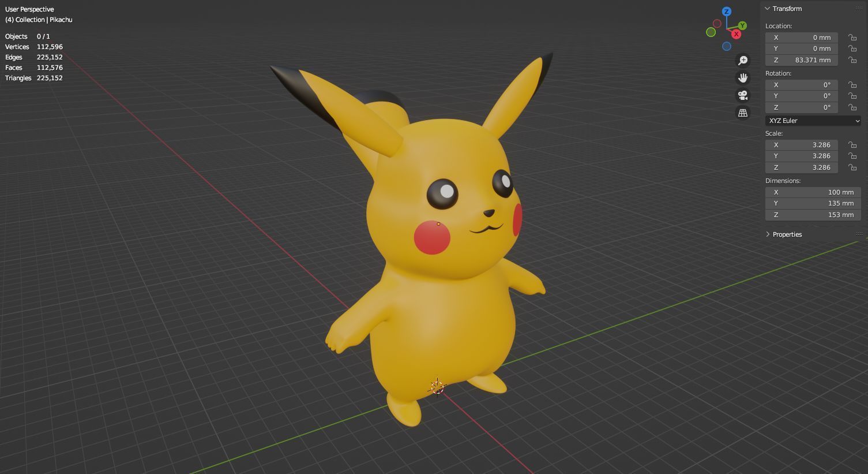Click Dimensions Y field 135 mm
The width and height of the screenshot is (868, 474).
pos(813,203)
